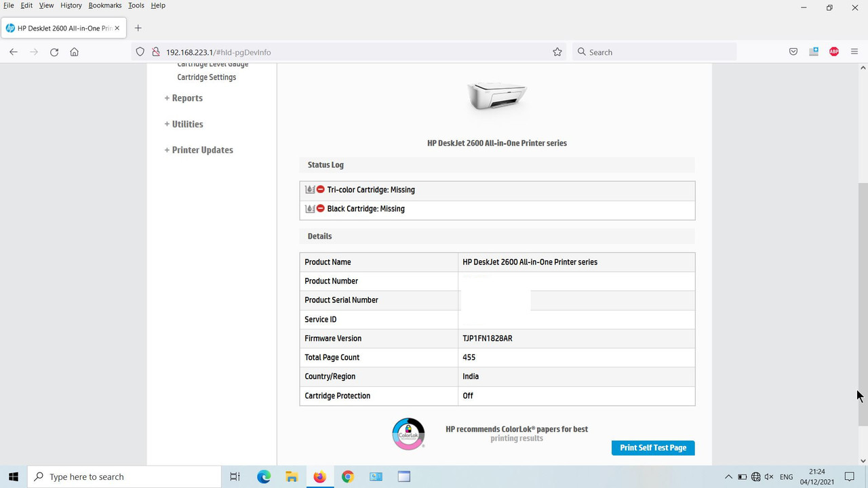Click the Product Serial Number label
Screen dimensions: 868x488
pyautogui.click(x=341, y=300)
